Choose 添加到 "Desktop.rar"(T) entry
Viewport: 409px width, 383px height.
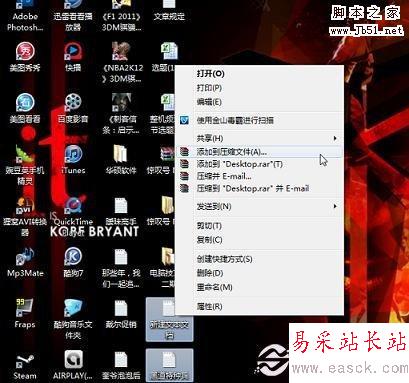[x=259, y=164]
